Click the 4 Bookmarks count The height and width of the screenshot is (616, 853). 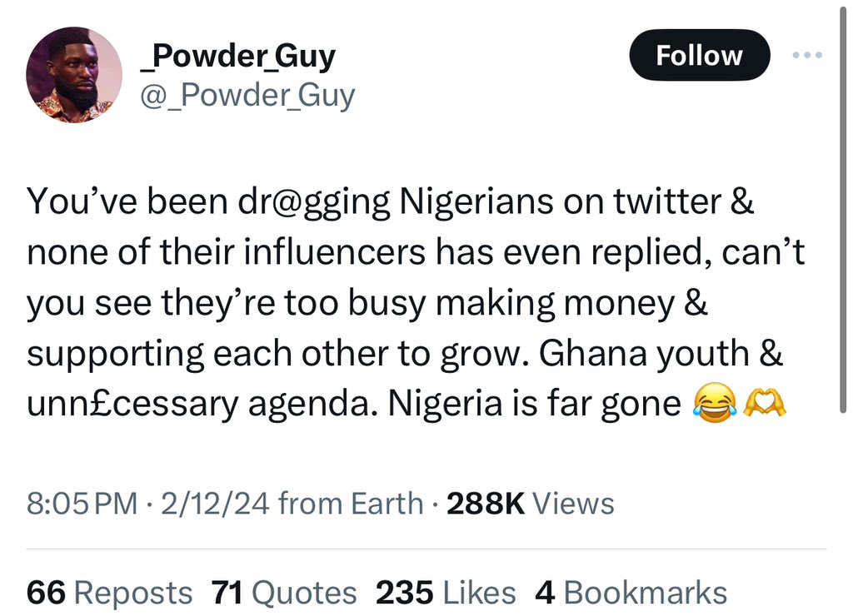click(631, 592)
